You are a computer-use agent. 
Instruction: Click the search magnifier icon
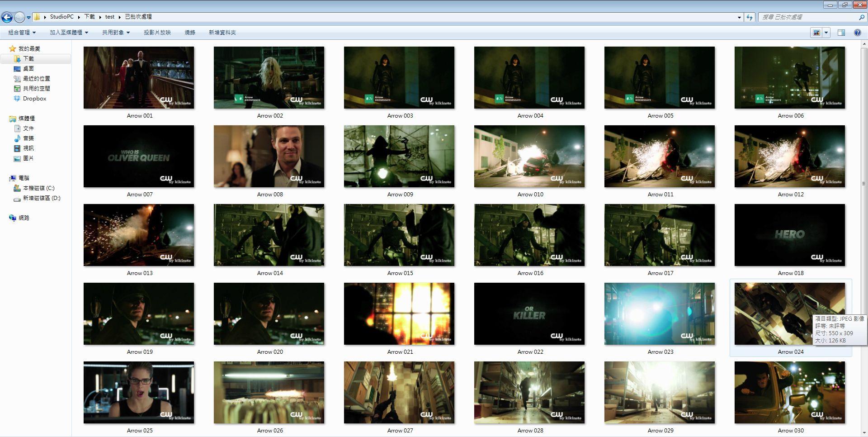pyautogui.click(x=861, y=17)
